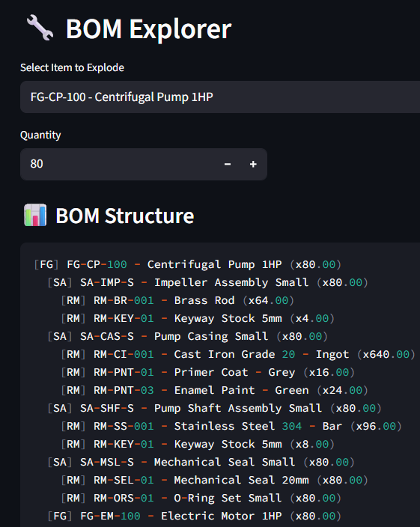Select the RM-BR-001 Brass Rod row
The width and height of the screenshot is (420, 527).
pos(177,300)
